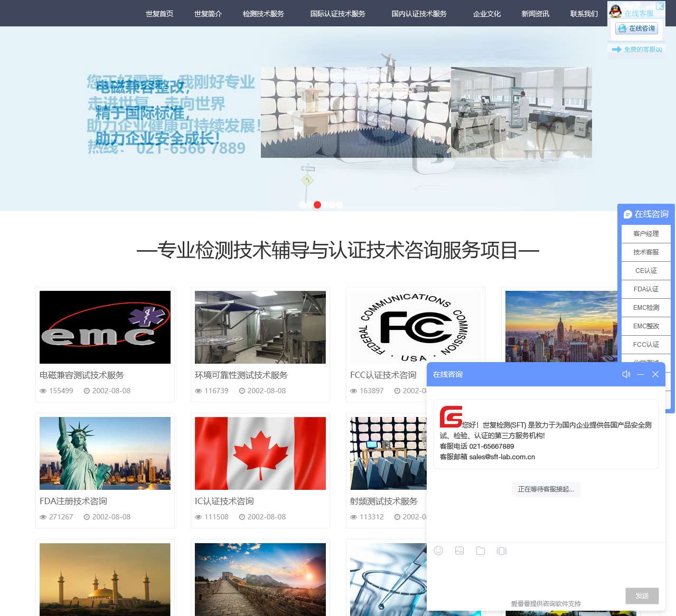Screen dimensions: 676x616
Task: Open the 爱番番提供咨询软件支持 link
Action: click(546, 603)
